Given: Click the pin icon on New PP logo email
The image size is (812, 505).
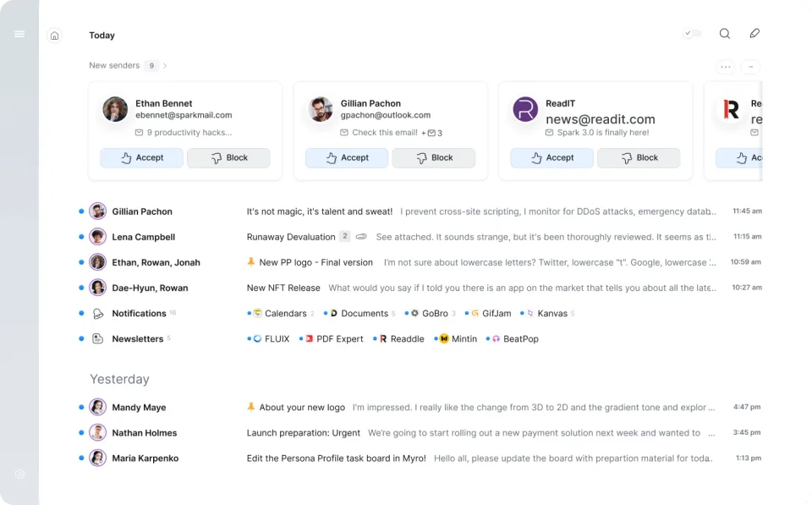Looking at the screenshot, I should [250, 262].
